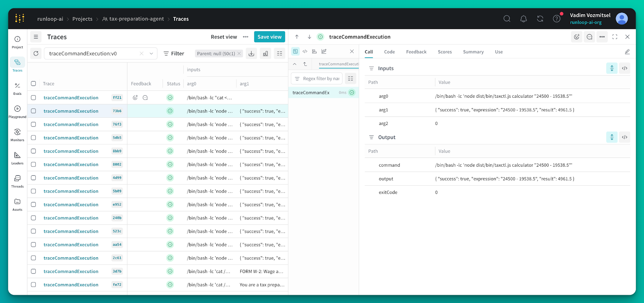Click the edit pencil icon in call panel
644x303 pixels.
(627, 52)
